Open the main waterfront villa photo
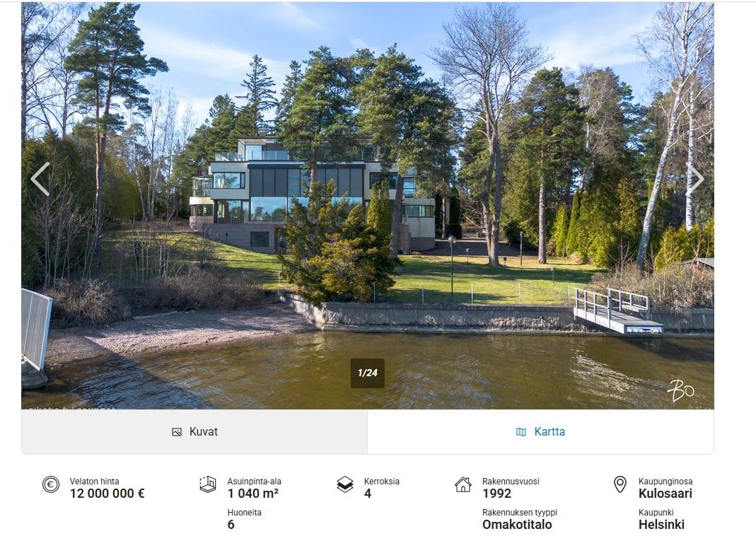Screen dimensions: 756x548 368,206
